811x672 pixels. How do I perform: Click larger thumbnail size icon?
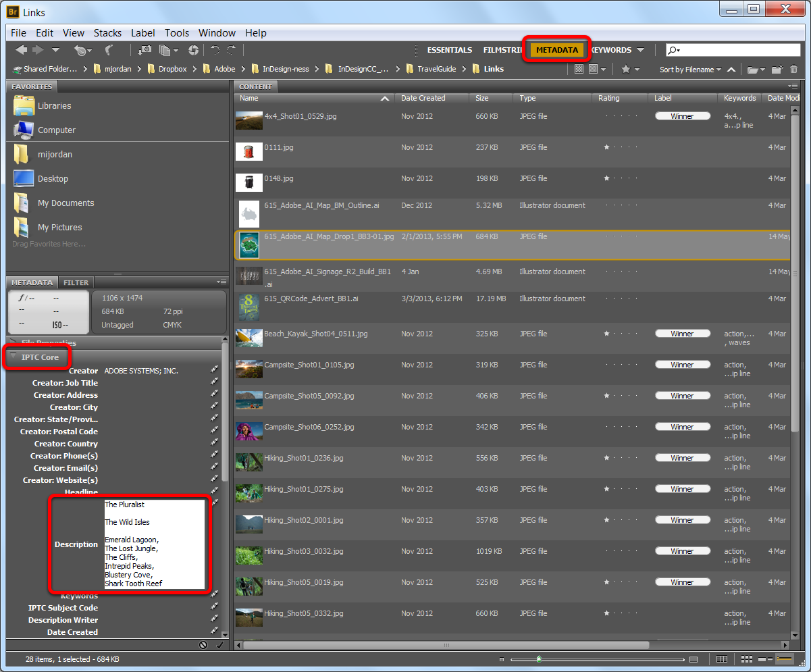point(694,659)
